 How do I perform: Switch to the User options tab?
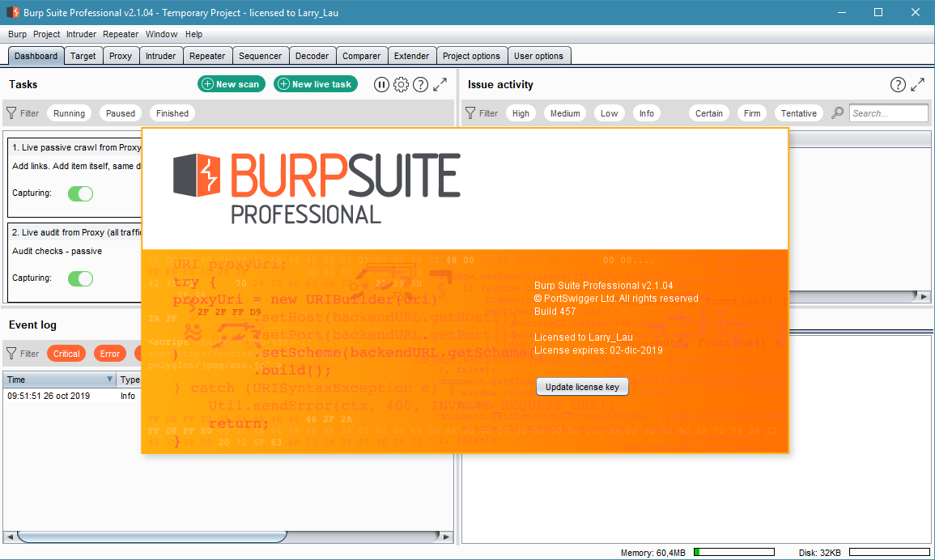pyautogui.click(x=538, y=56)
